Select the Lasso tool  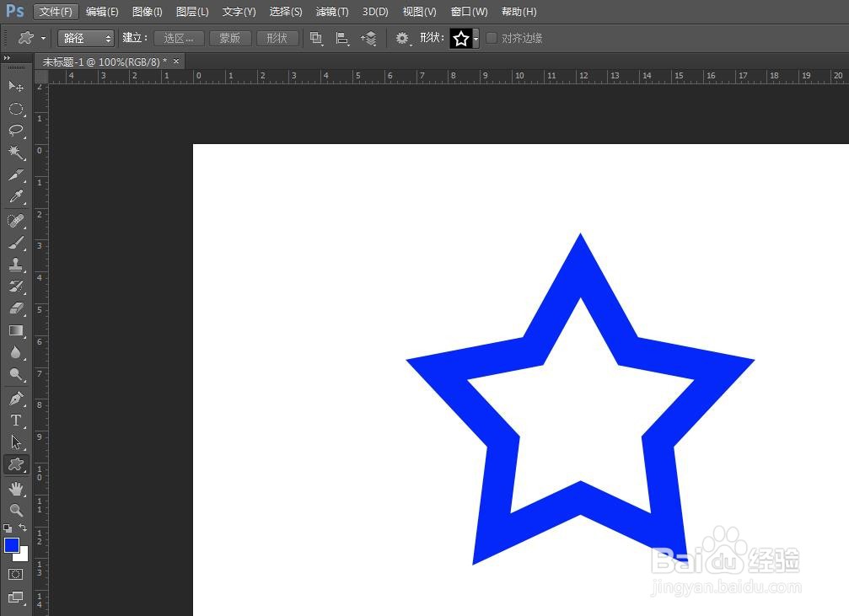(16, 131)
